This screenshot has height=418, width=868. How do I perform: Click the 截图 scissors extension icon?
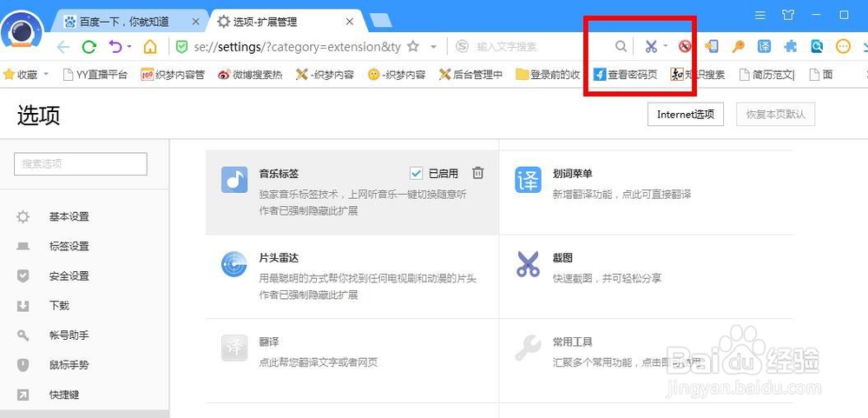(528, 264)
